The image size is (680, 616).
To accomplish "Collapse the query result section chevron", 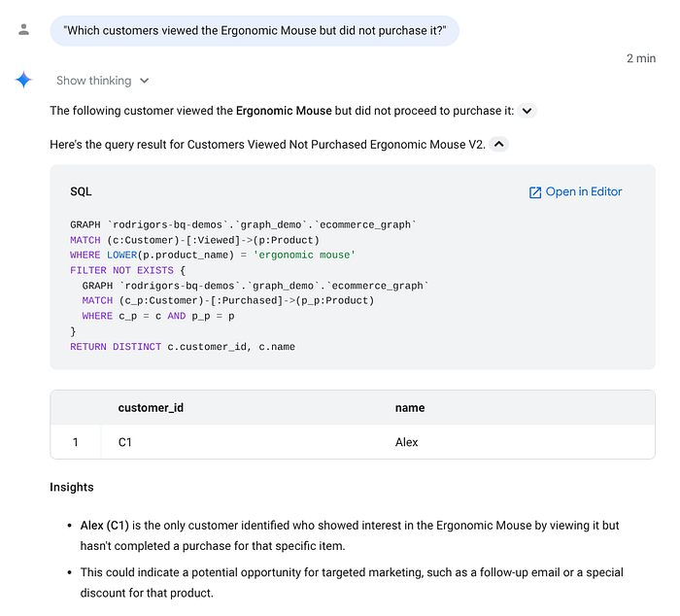I will pyautogui.click(x=499, y=144).
